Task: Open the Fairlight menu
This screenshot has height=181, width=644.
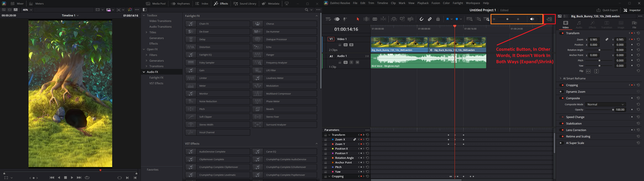Action: [x=457, y=3]
